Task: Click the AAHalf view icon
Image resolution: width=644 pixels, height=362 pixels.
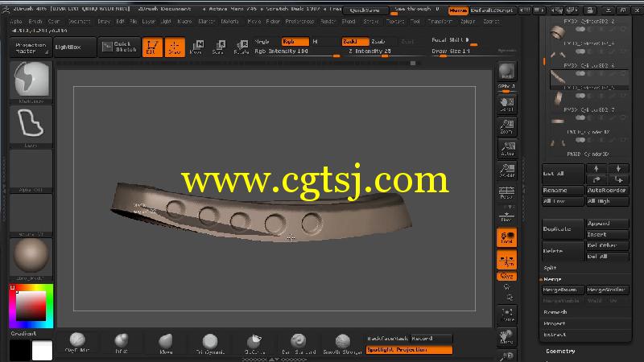Action: pos(506,170)
